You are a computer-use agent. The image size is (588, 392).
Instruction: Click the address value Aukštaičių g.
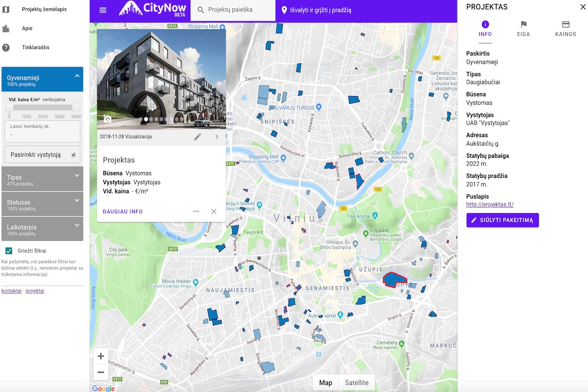[483, 144]
